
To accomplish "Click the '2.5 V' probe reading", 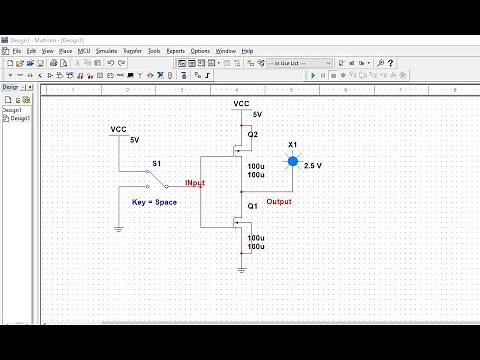I will click(x=313, y=166).
